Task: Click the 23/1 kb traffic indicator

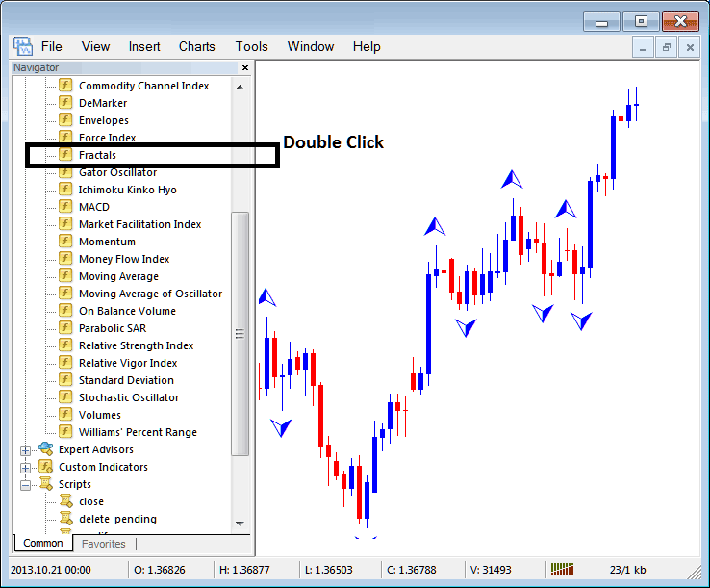Action: [x=627, y=570]
